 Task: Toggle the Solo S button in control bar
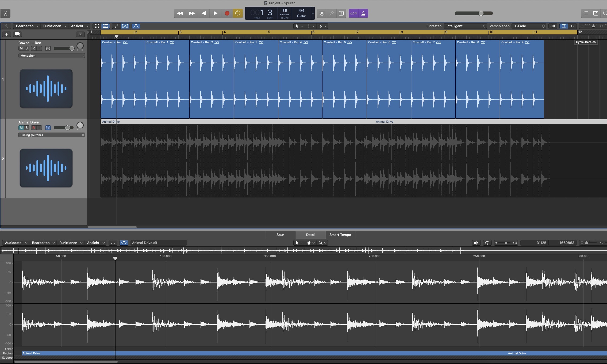[341, 13]
